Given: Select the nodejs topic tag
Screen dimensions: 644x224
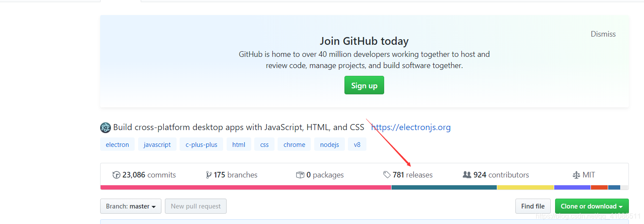Looking at the screenshot, I should (x=329, y=145).
